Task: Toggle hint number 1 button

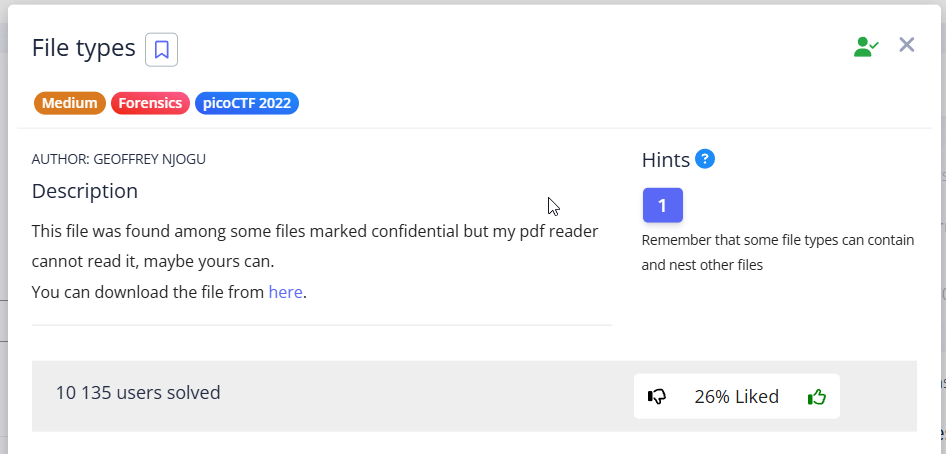Action: pyautogui.click(x=662, y=207)
